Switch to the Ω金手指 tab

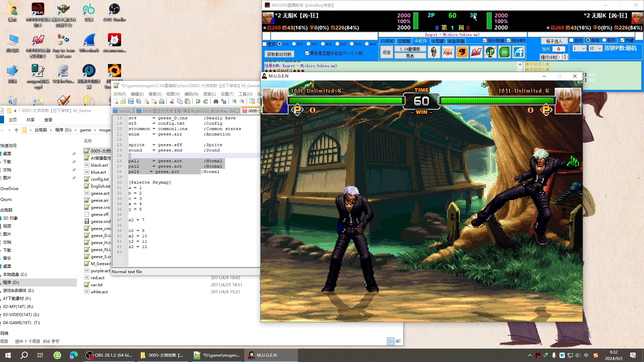(456, 41)
